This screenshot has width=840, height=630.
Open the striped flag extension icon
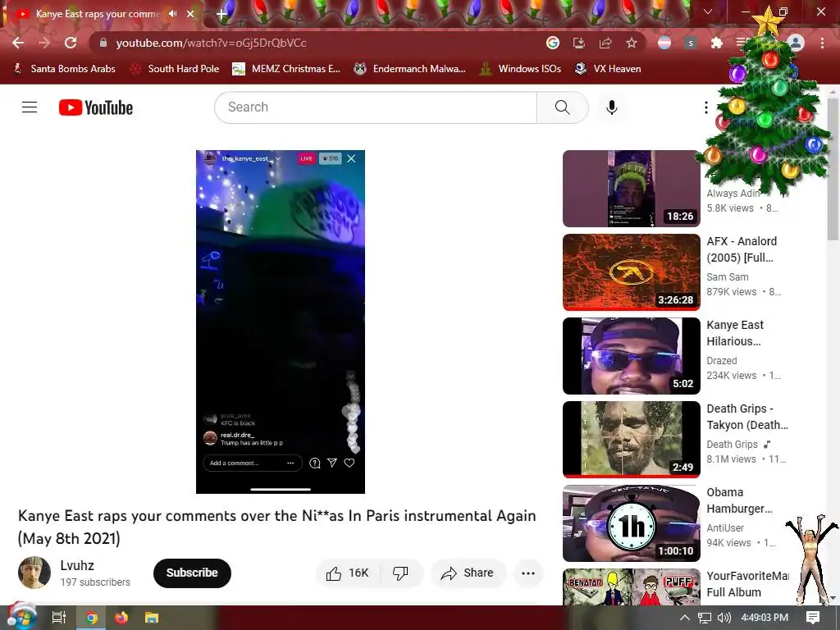click(x=664, y=43)
